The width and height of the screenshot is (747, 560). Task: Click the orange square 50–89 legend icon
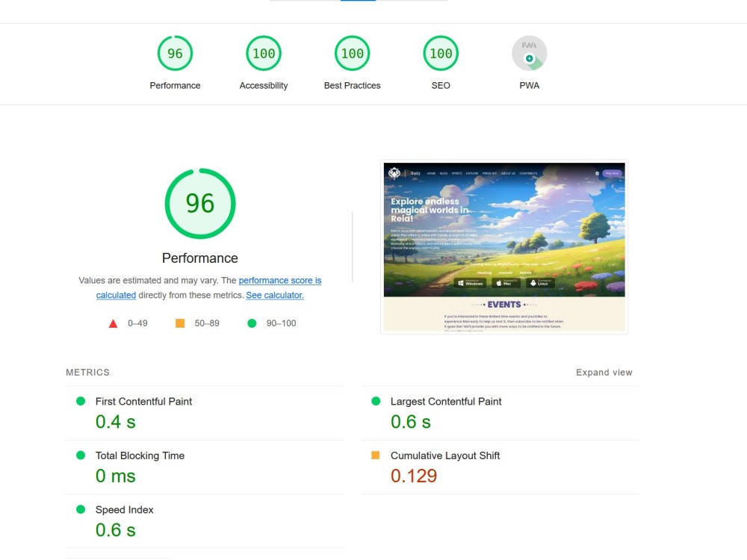(x=180, y=323)
